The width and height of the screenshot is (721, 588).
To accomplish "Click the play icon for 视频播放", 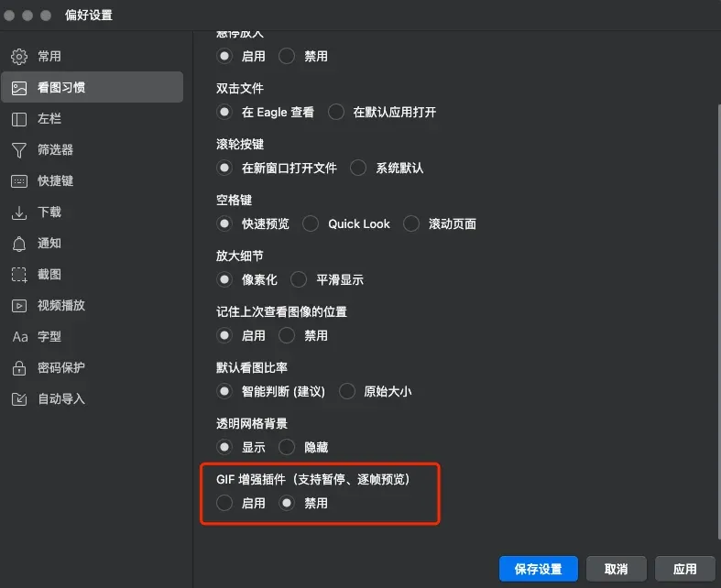I will coord(19,306).
